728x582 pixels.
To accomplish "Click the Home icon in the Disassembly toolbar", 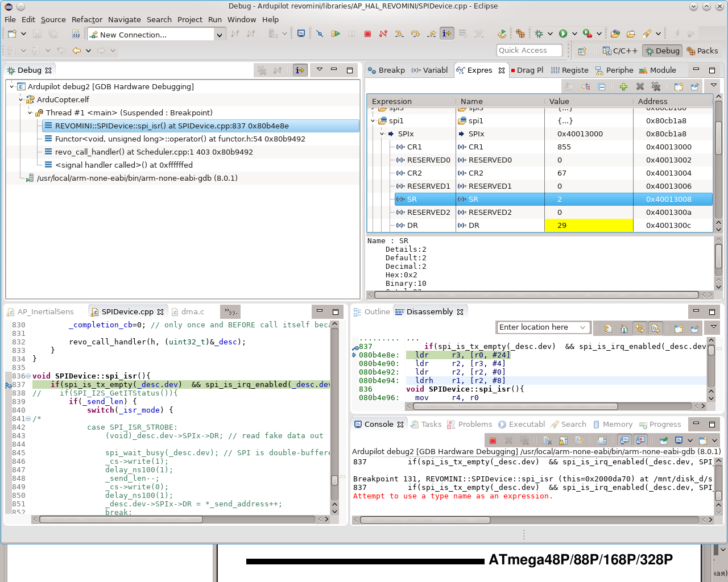I will pos(624,329).
